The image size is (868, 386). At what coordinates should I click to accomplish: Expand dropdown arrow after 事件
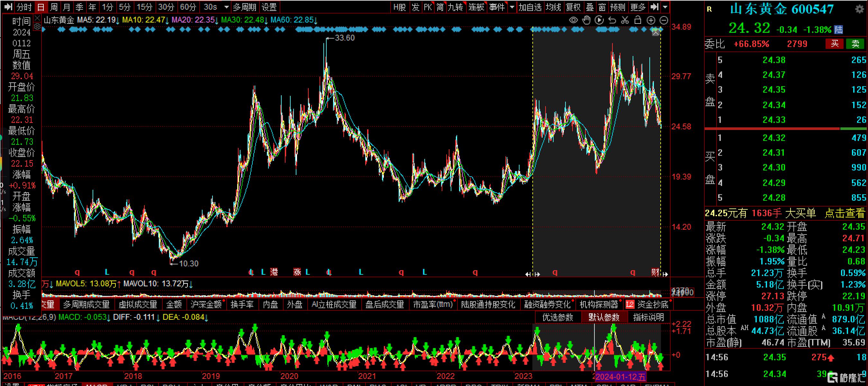[512, 7]
